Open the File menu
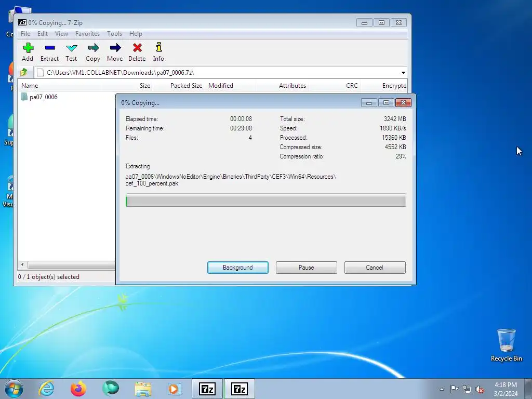 click(25, 34)
